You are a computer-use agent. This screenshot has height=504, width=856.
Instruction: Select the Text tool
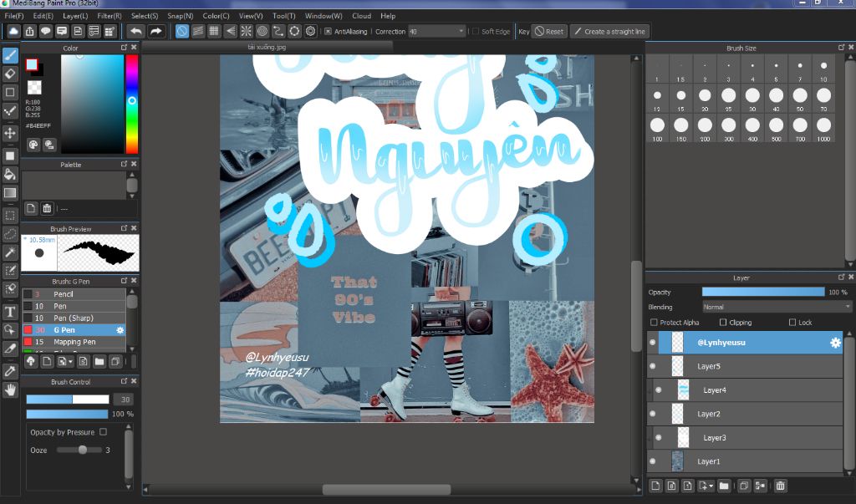pos(10,312)
